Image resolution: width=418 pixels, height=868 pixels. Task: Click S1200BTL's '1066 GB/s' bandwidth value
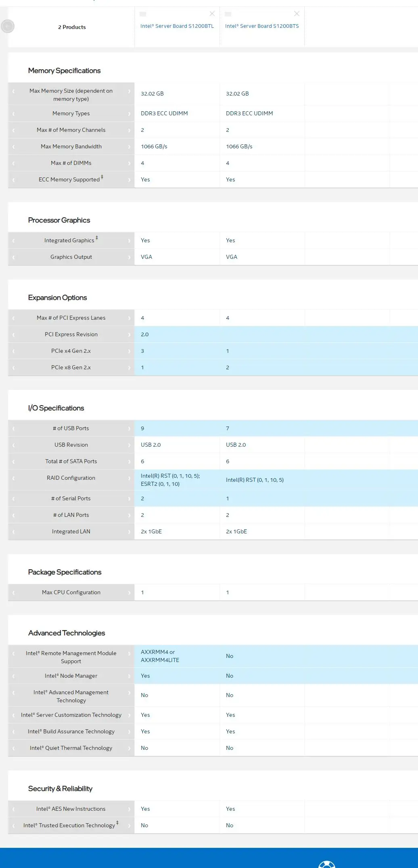tap(154, 146)
